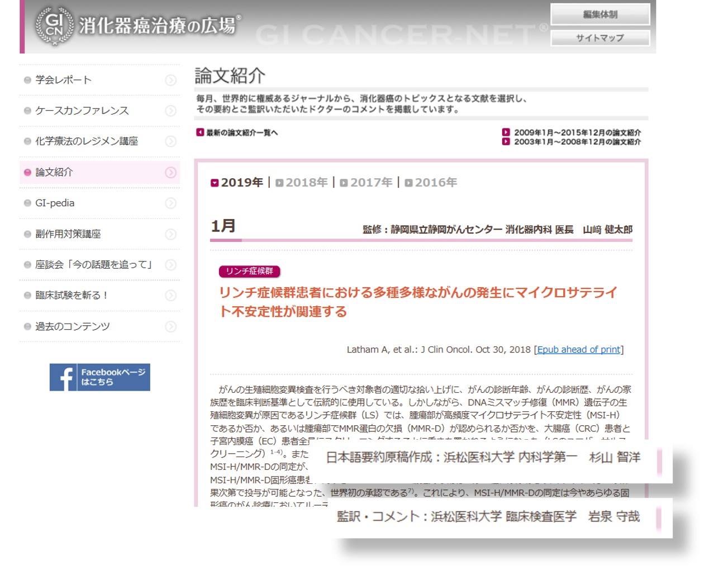
Task: Click the arrow icon beside 学会レポート
Action: pos(169,79)
